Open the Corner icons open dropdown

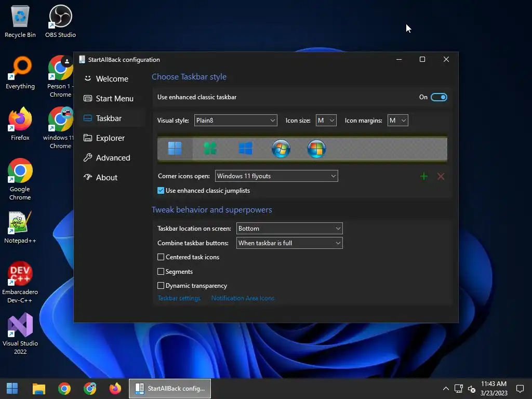point(276,176)
